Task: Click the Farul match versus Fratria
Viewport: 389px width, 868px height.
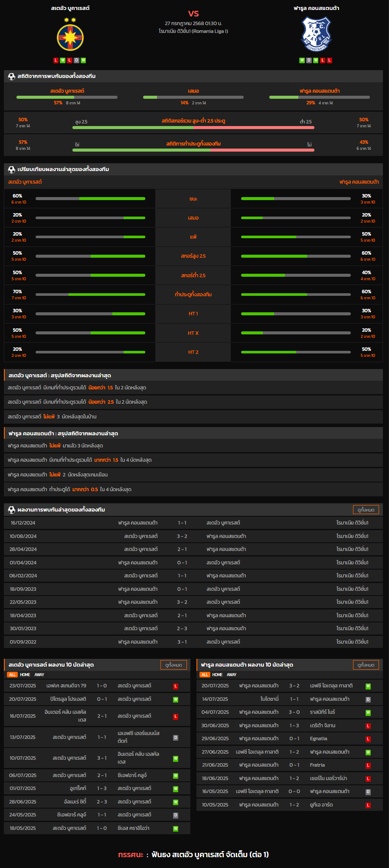Action: [x=290, y=765]
